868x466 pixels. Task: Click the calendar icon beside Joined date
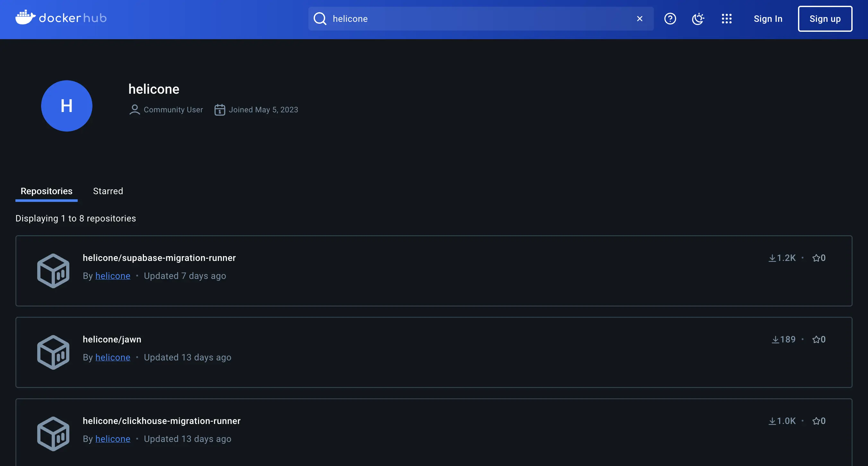tap(220, 110)
